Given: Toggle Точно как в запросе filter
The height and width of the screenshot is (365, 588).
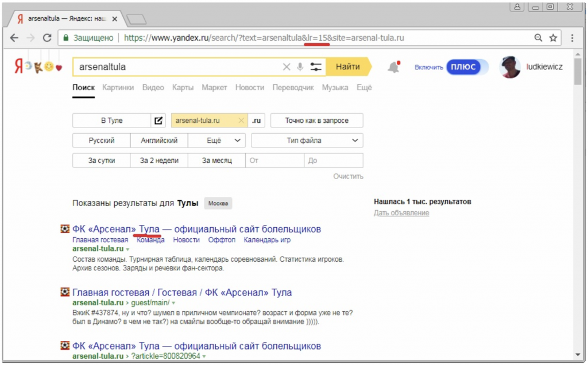Looking at the screenshot, I should [316, 121].
